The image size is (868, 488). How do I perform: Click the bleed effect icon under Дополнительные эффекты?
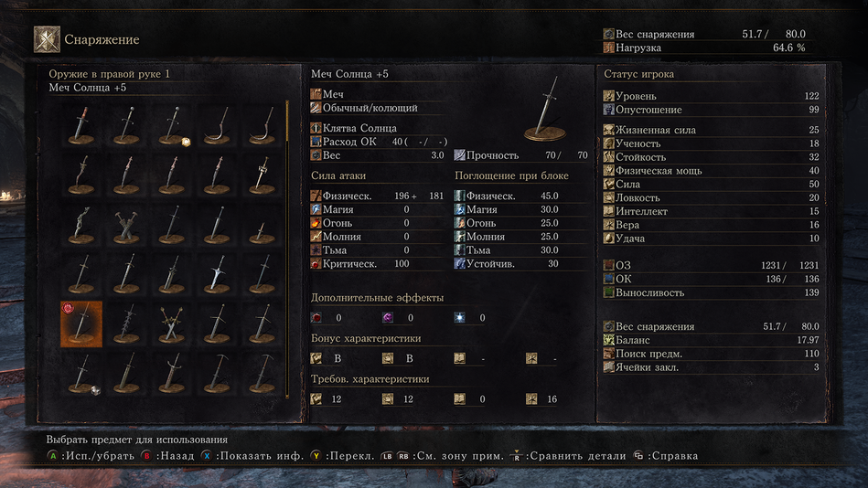point(316,318)
